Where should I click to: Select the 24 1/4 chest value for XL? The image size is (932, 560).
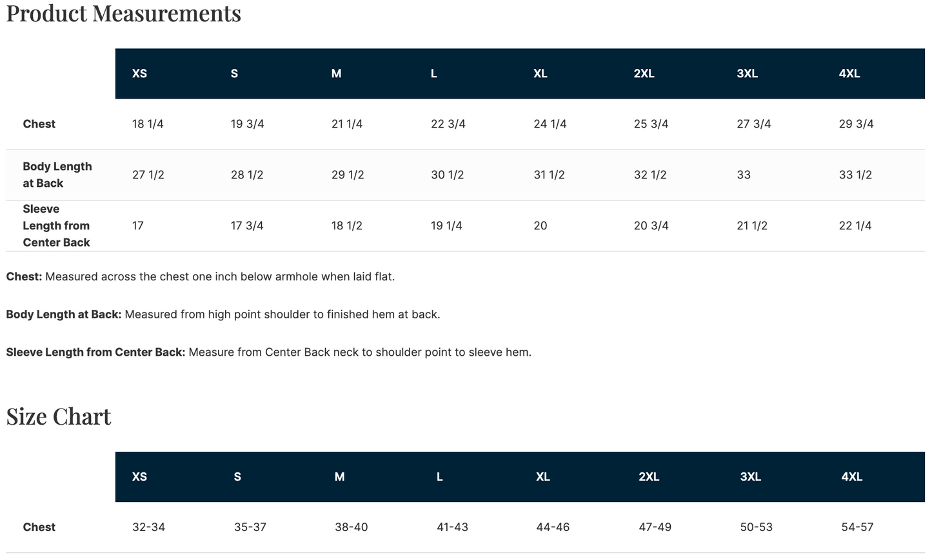click(550, 124)
